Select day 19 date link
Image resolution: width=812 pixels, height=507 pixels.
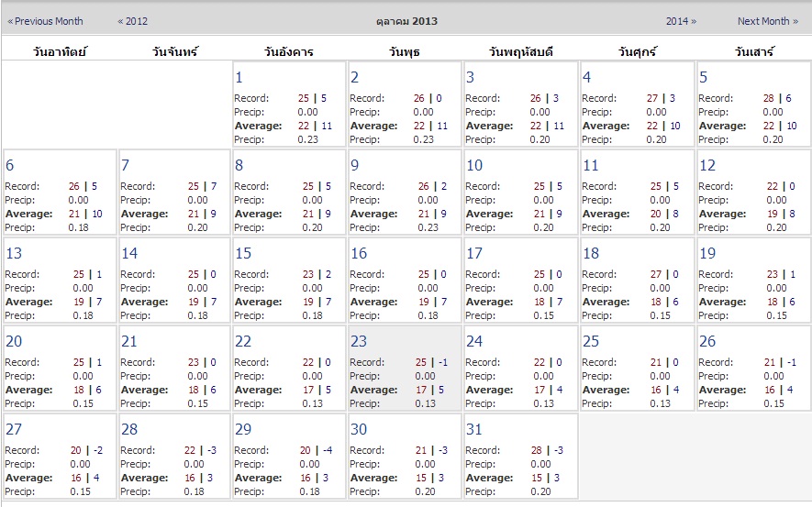[x=707, y=253]
